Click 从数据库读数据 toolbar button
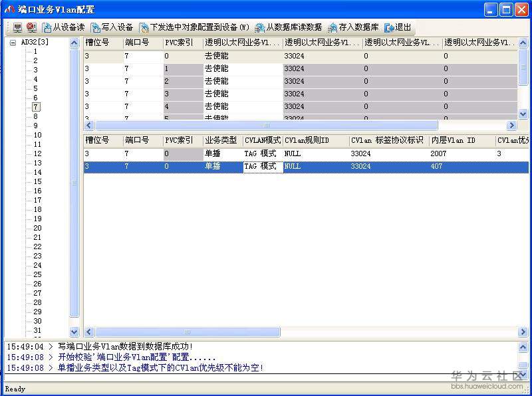532x396 pixels. [289, 27]
